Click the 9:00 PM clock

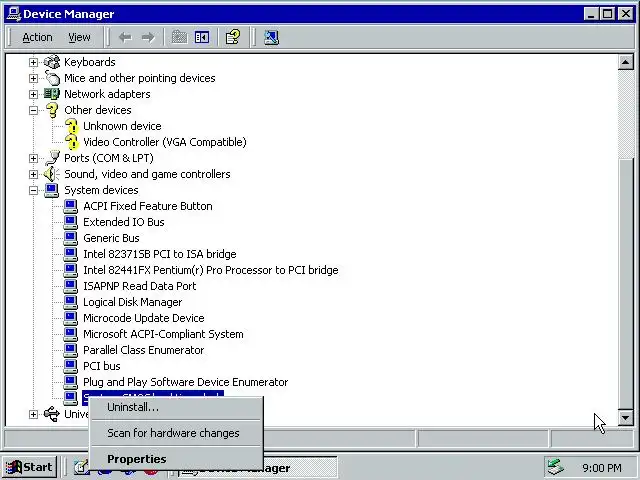pyautogui.click(x=602, y=468)
